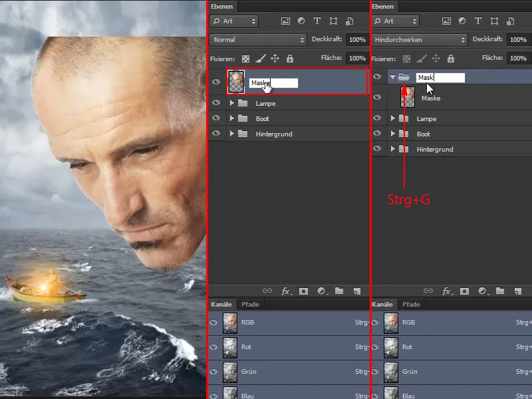Hide the Rot channel in left Kanäle panel
This screenshot has height=399, width=532.
pyautogui.click(x=213, y=346)
